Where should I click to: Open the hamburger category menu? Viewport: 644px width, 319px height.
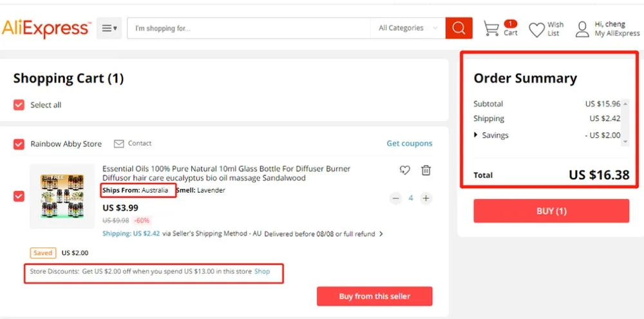109,28
